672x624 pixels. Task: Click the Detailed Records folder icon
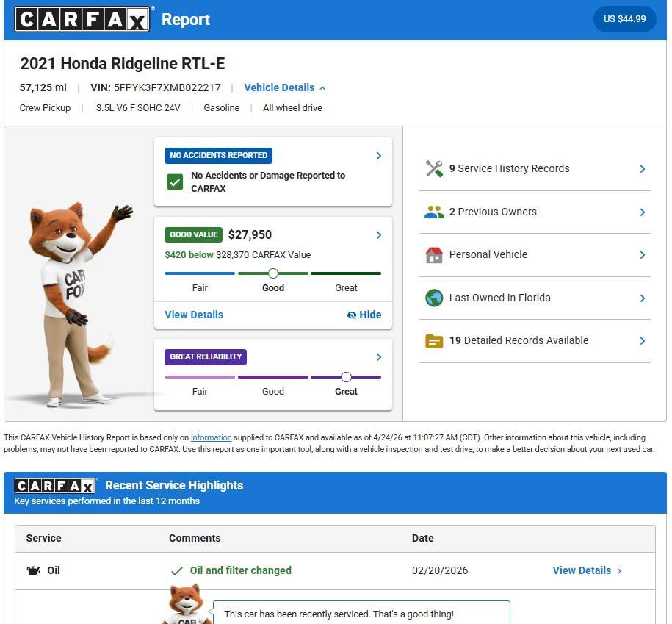[x=434, y=341]
